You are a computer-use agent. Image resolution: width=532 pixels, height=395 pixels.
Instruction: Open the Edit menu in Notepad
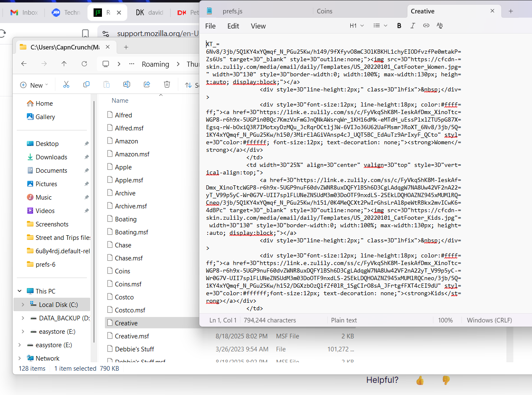pyautogui.click(x=233, y=26)
